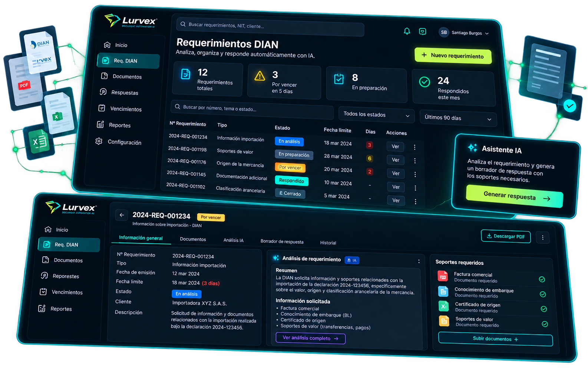The height and width of the screenshot is (368, 588).
Task: Go to Vencimientos in the top panel sidebar
Action: pyautogui.click(x=120, y=109)
